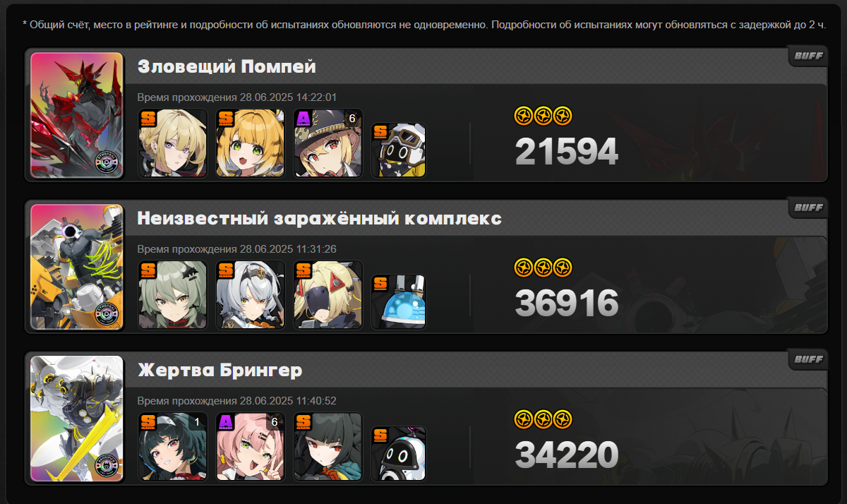Open the BUFF tag on Жертва Брингер
The height and width of the screenshot is (504, 847).
click(807, 359)
